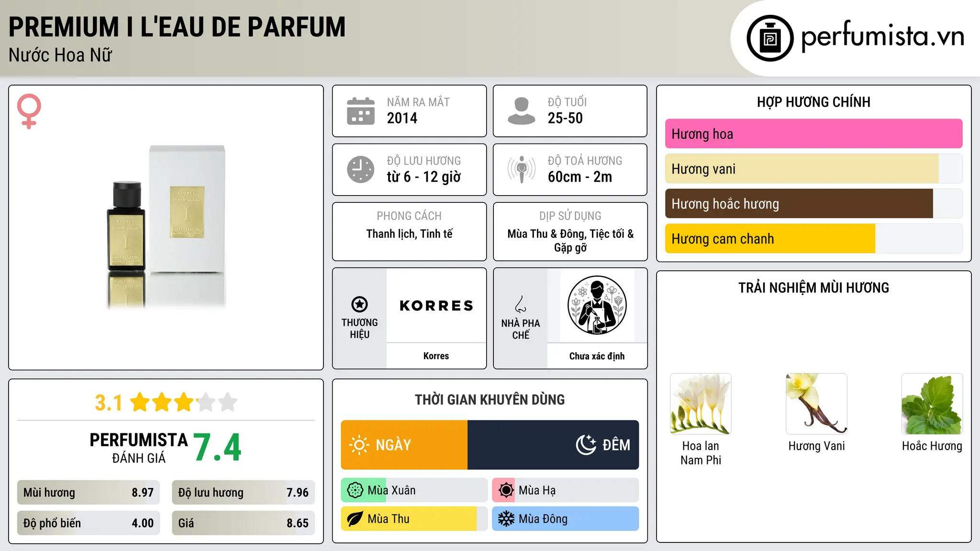Click the Thời gian khuyên dùng heading
980x551 pixels.
tap(490, 400)
